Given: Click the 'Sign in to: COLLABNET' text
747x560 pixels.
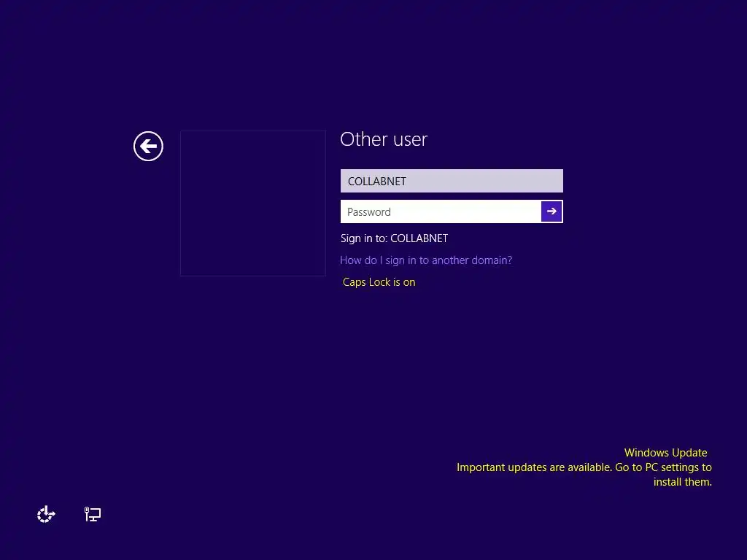Looking at the screenshot, I should pos(394,238).
